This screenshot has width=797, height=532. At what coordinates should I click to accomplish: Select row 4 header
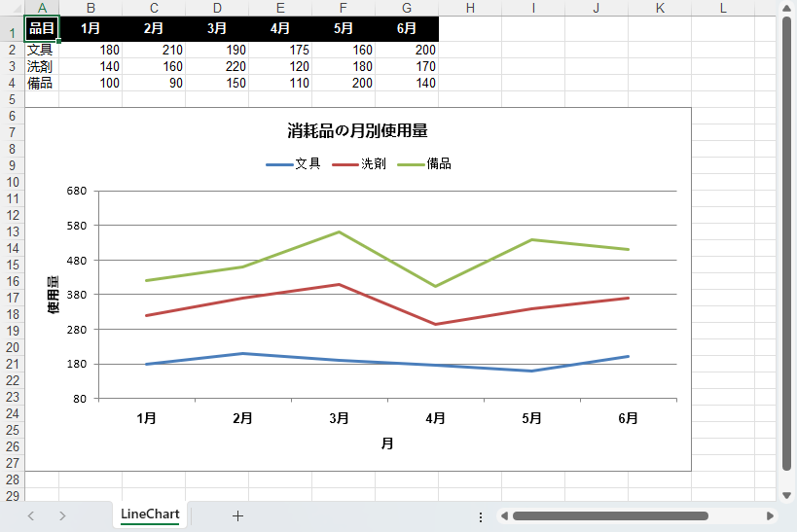[x=13, y=84]
